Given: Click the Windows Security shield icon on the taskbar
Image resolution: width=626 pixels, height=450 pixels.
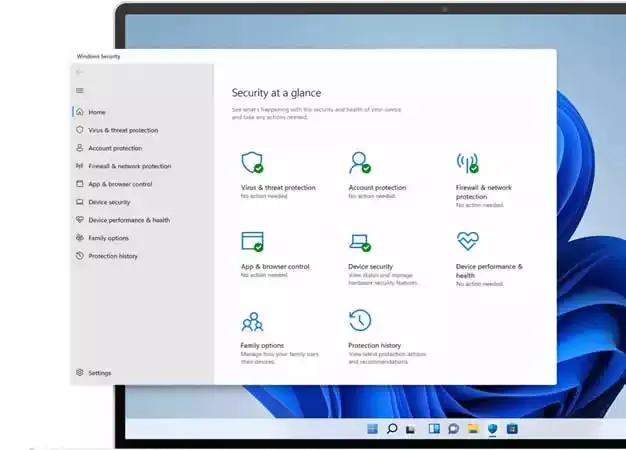Looking at the screenshot, I should pos(493,429).
